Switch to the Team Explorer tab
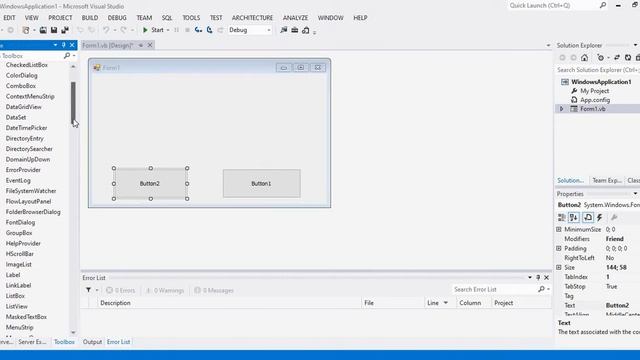This screenshot has height=360, width=640. tap(607, 180)
